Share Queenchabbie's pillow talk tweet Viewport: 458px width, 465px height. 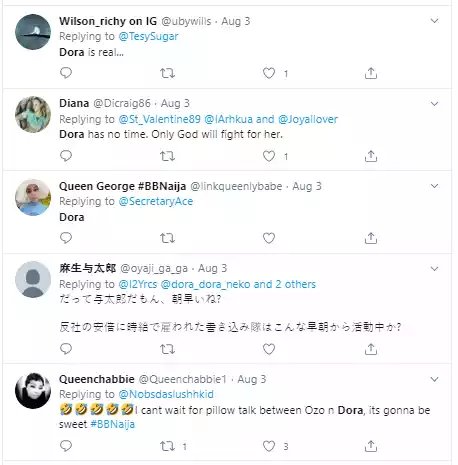(x=371, y=446)
